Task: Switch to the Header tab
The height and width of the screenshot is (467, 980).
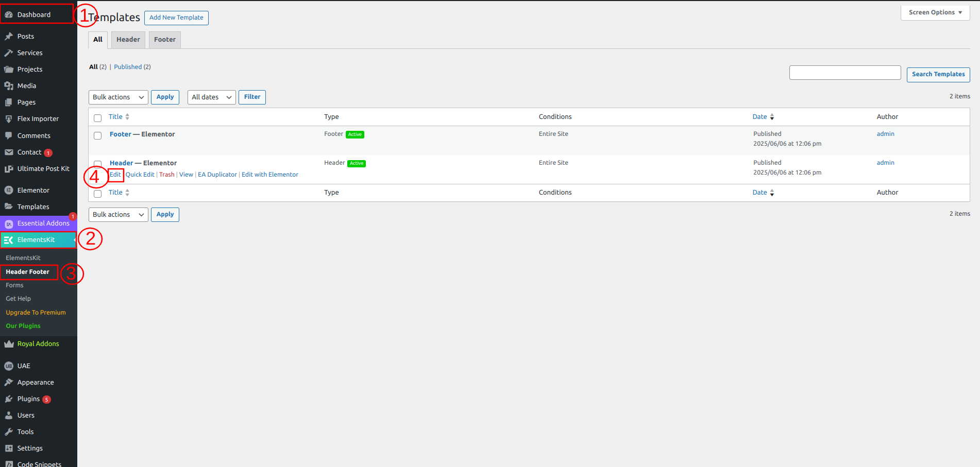Action: (x=128, y=40)
